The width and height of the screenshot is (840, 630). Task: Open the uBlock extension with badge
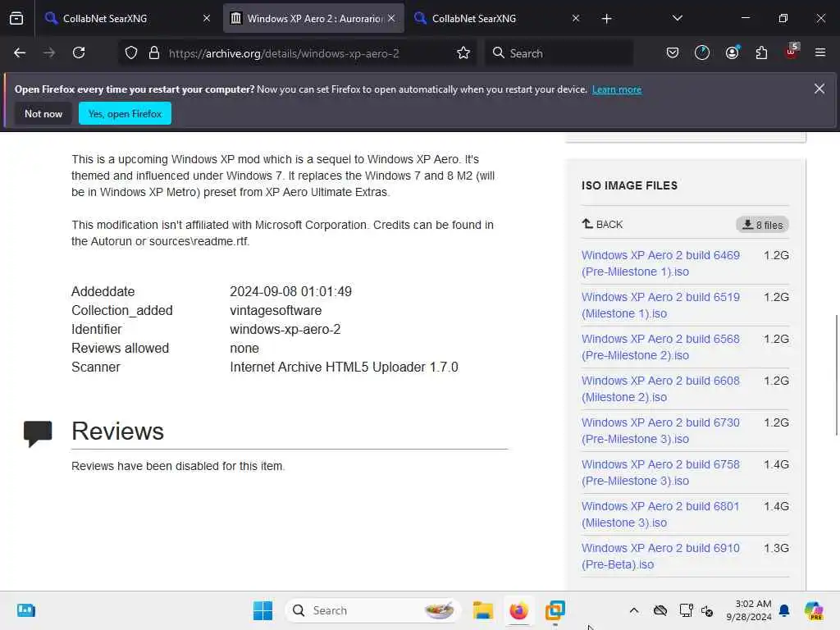tap(792, 52)
